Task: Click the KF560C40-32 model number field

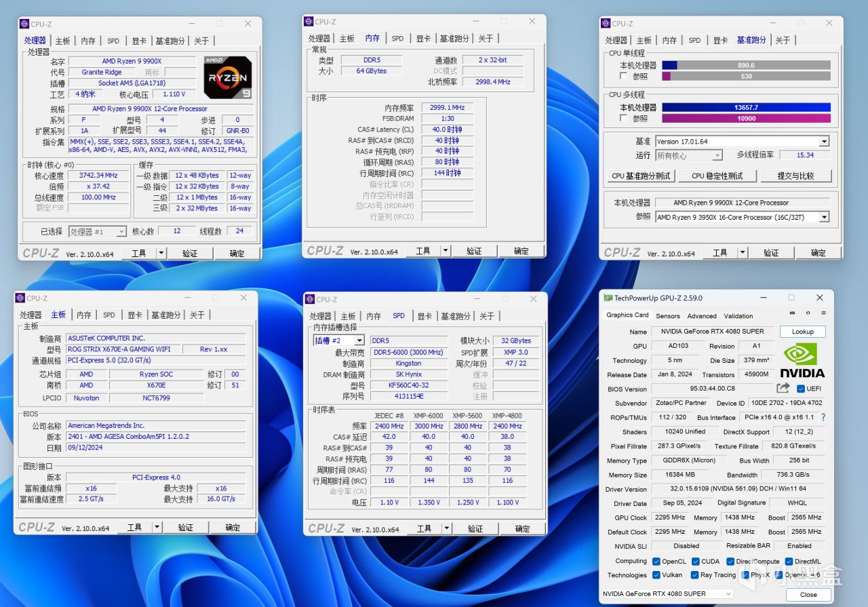Action: tap(408, 385)
